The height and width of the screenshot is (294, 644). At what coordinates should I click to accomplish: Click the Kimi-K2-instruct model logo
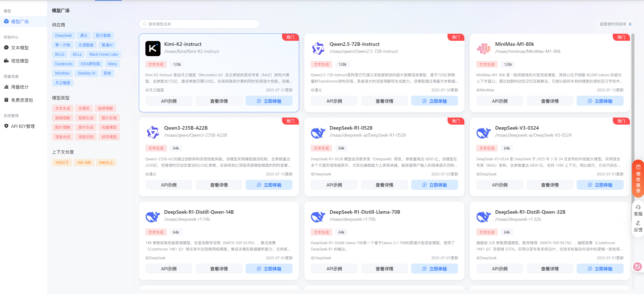(153, 49)
